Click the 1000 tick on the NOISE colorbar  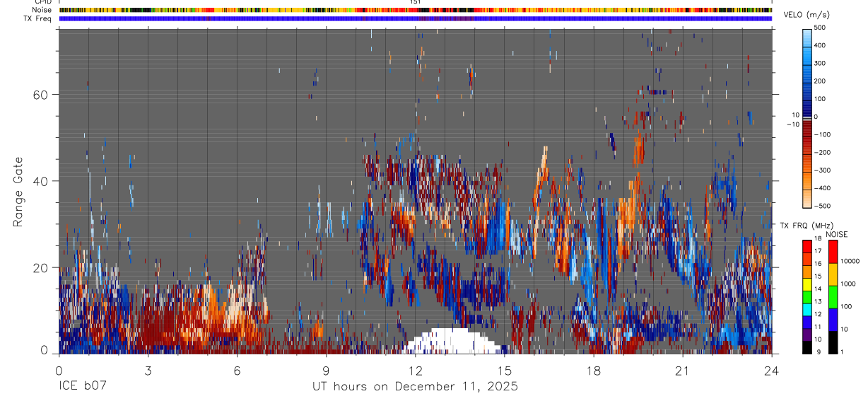pyautogui.click(x=847, y=284)
